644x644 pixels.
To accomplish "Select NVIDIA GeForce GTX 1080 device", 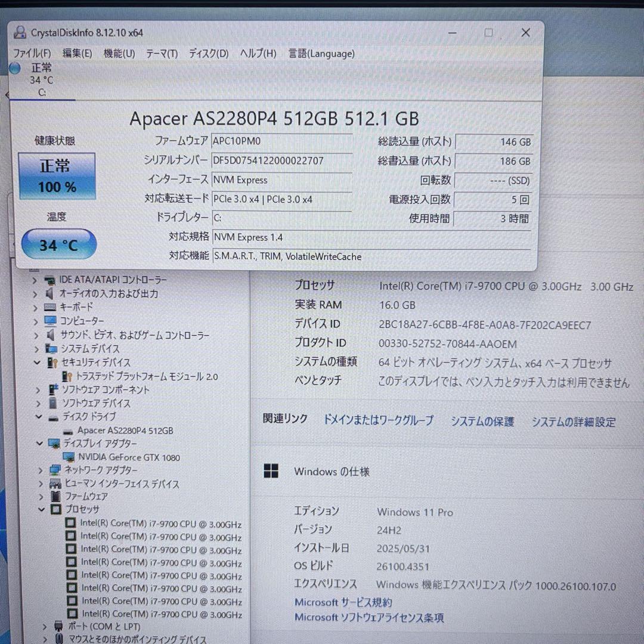I will point(129,457).
